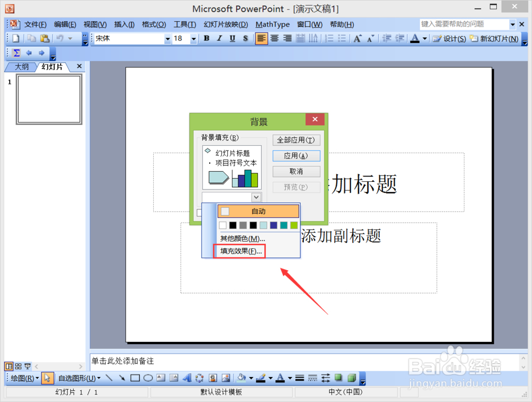Click the blue right arrow icon
The width and height of the screenshot is (532, 402).
pyautogui.click(x=41, y=53)
